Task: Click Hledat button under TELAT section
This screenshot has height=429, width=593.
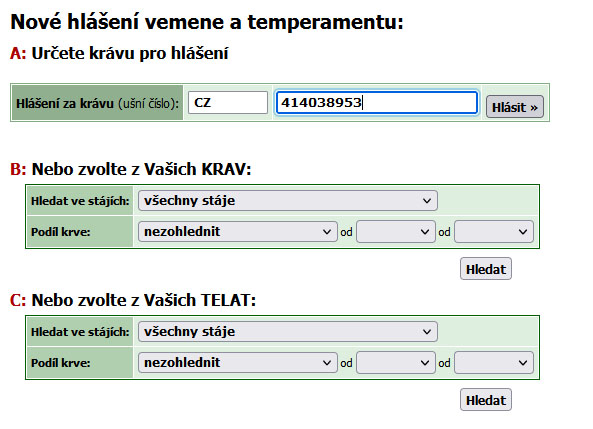Action: click(486, 400)
